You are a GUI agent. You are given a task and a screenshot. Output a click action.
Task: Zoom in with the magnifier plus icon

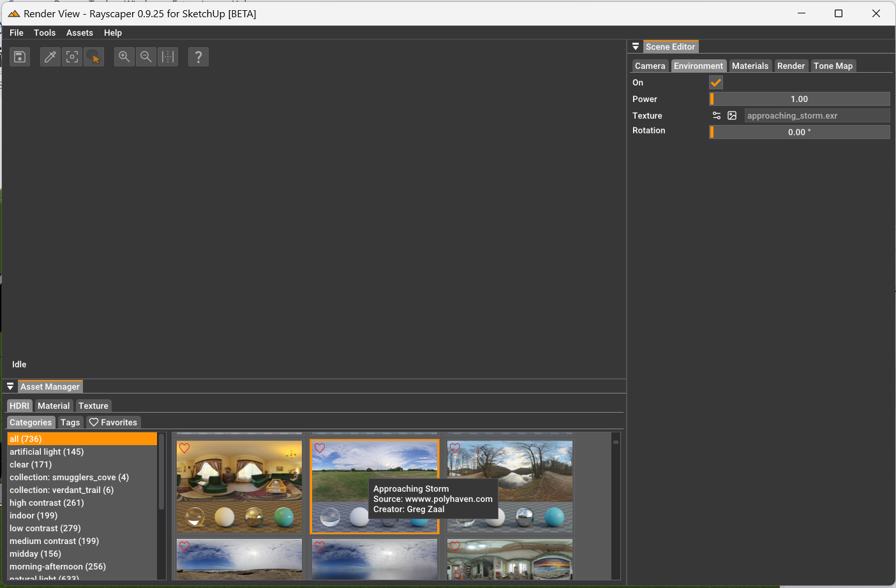click(124, 57)
